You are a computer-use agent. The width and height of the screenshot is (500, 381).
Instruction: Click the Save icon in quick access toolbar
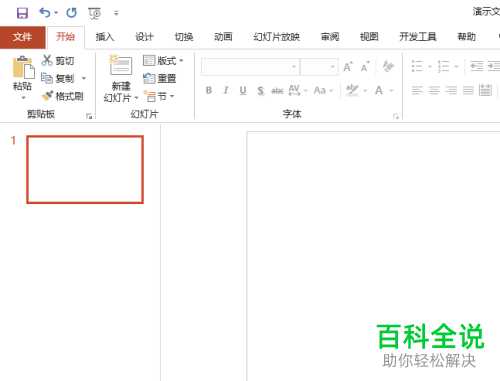pos(22,13)
